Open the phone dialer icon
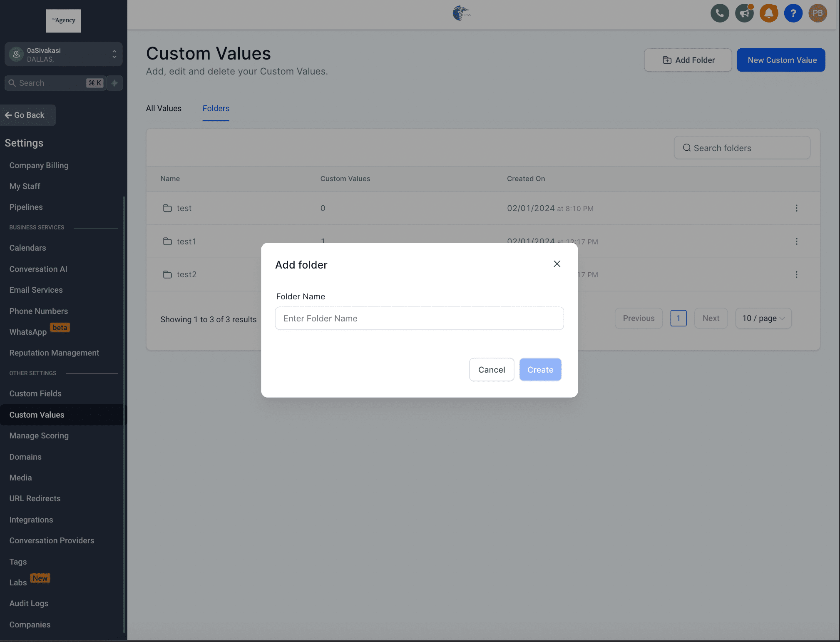This screenshot has width=840, height=642. pyautogui.click(x=720, y=13)
